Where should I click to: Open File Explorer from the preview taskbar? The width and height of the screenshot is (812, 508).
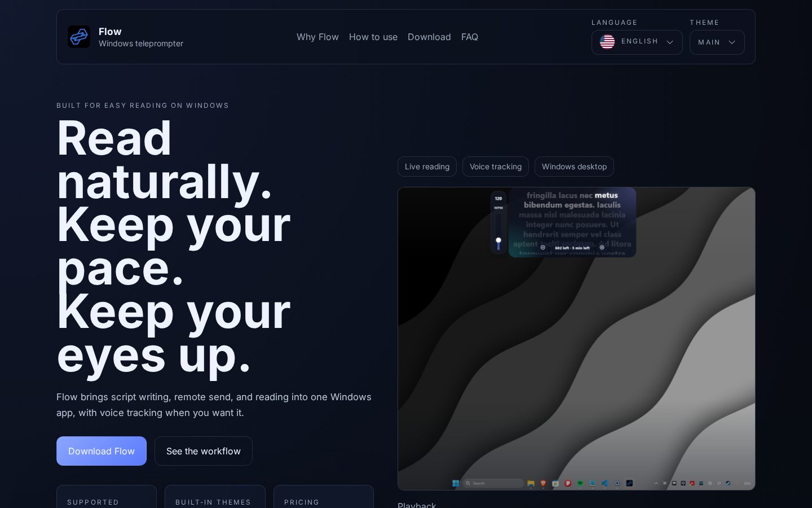531,483
